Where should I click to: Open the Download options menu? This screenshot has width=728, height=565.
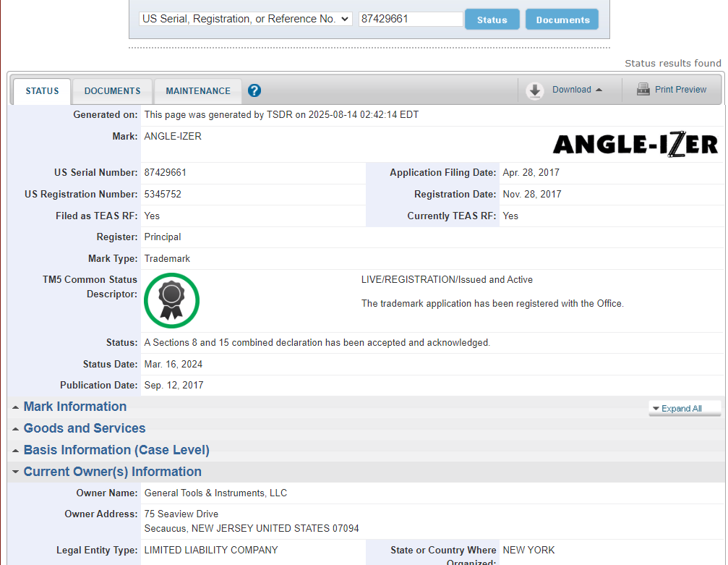[571, 90]
